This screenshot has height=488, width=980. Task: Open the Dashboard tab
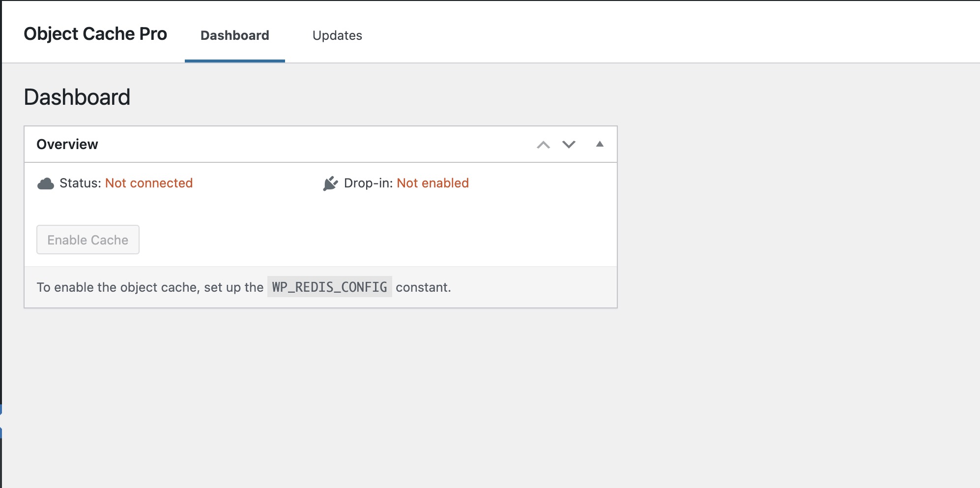[235, 35]
